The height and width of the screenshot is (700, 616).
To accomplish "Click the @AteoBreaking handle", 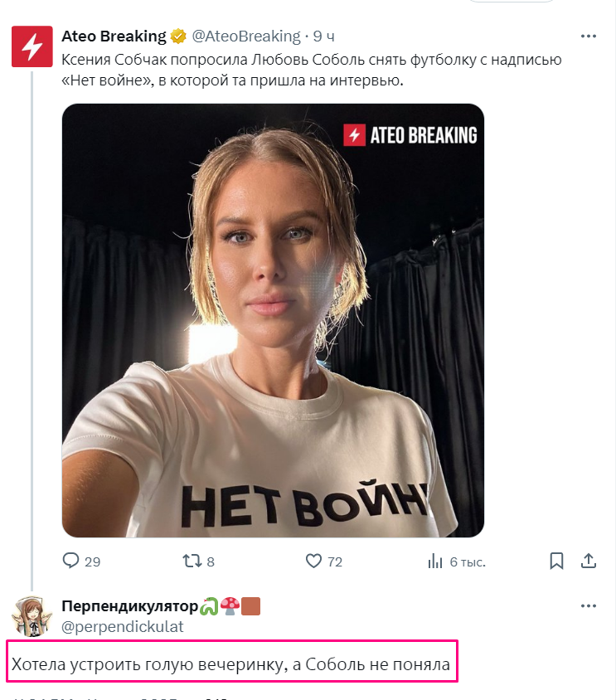I will click(x=246, y=36).
